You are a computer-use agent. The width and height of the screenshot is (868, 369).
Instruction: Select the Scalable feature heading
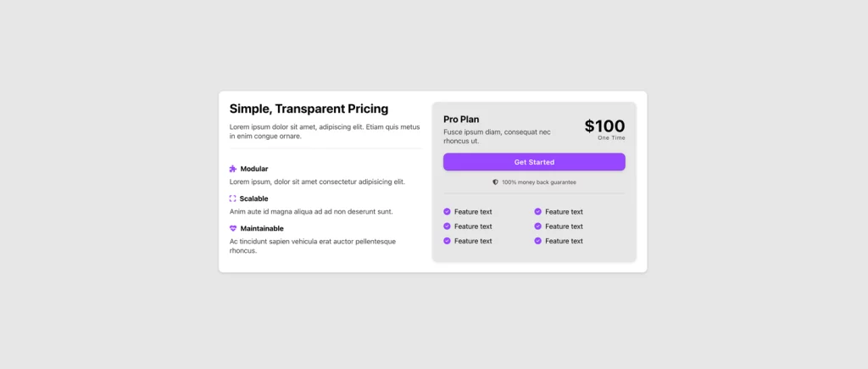[254, 198]
